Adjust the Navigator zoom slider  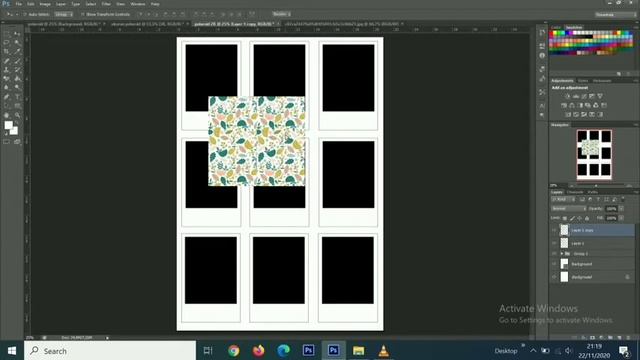click(x=596, y=186)
